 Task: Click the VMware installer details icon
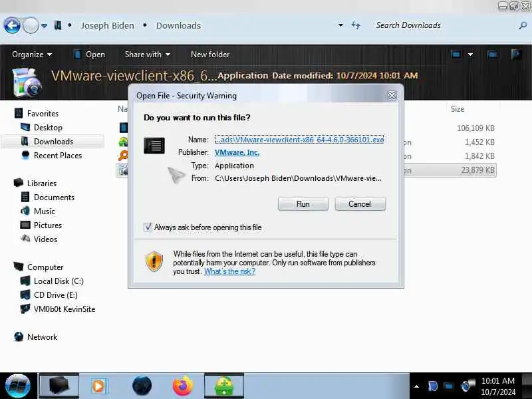coord(27,82)
